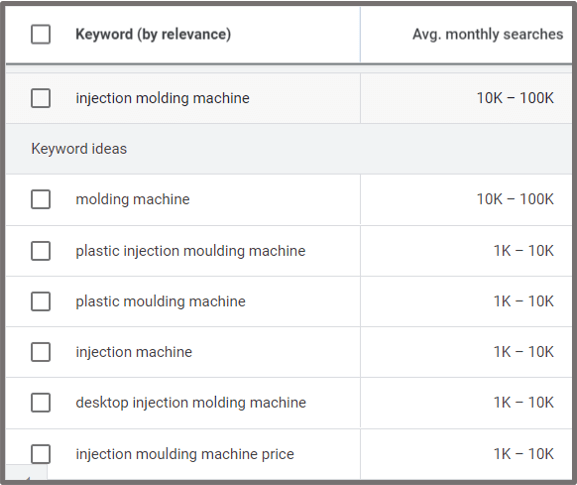Click the plastic injection moulding machine keyword
This screenshot has height=485, width=577.
tap(190, 251)
